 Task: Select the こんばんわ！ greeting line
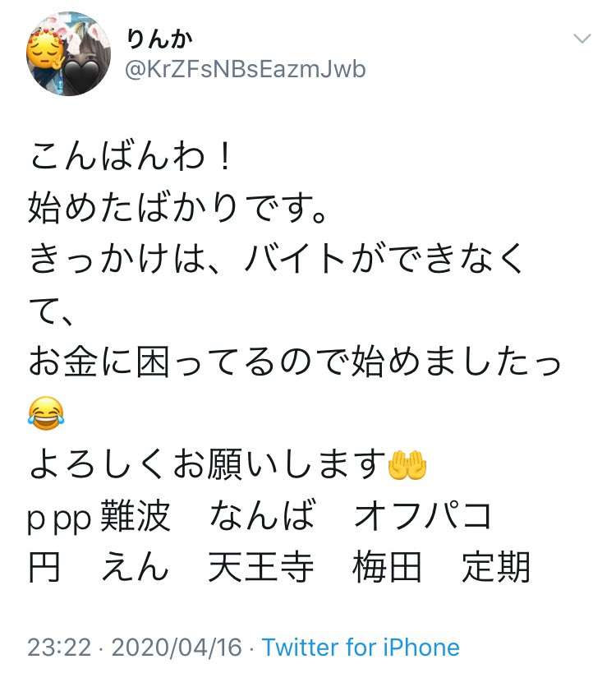tap(131, 157)
